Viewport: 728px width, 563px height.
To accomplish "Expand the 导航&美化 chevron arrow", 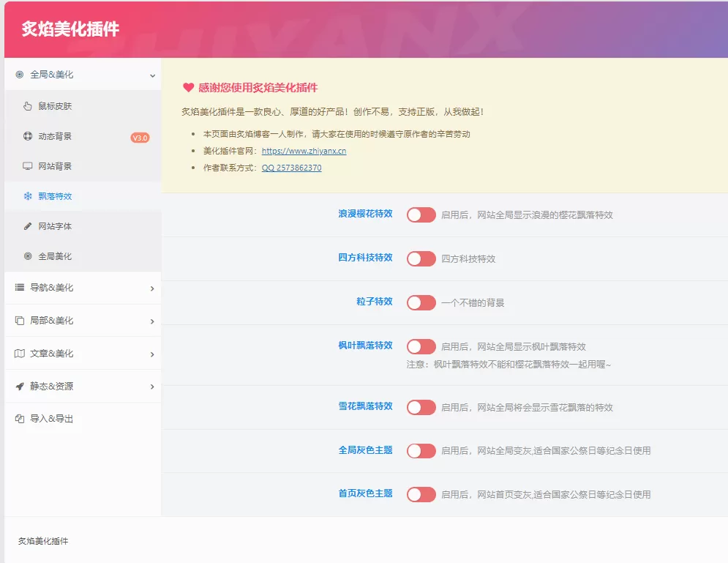I will pyautogui.click(x=152, y=288).
